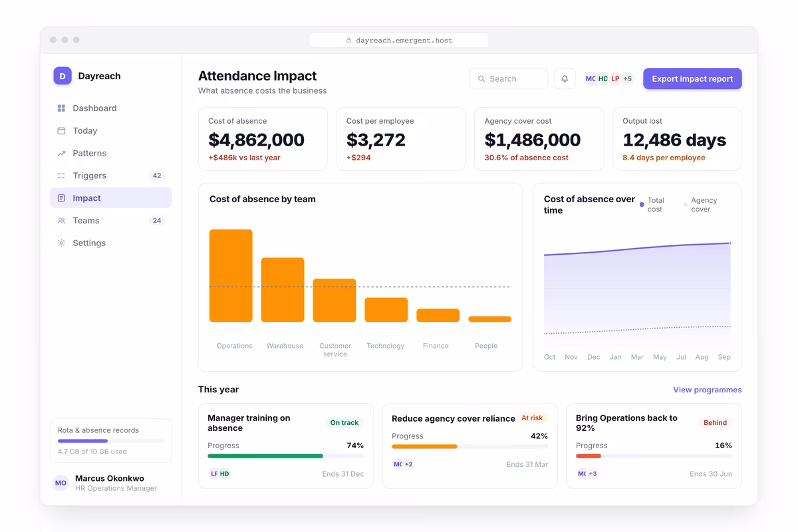Click '4.7 GB of 10 GB used' text
This screenshot has width=798, height=532.
point(92,452)
